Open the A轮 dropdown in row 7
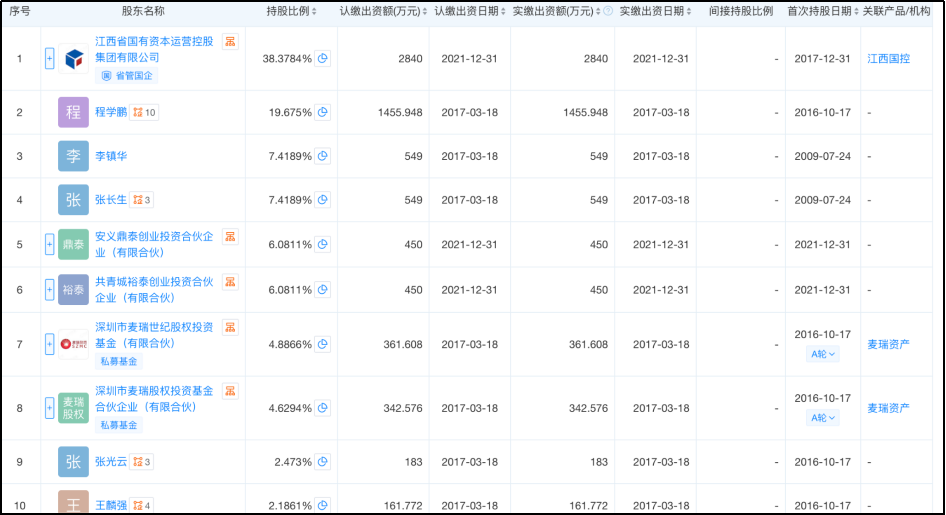This screenshot has width=946, height=515. pos(823,354)
